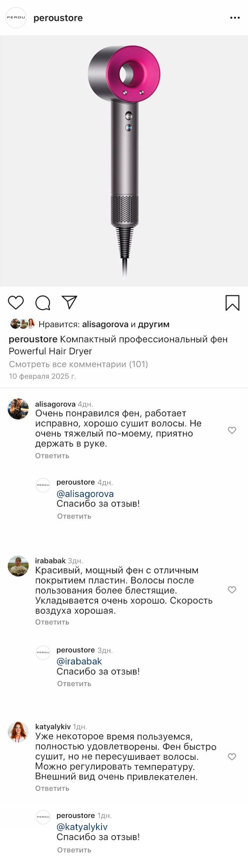Like the post with the heart icon
This screenshot has width=248, height=868.
tap(16, 302)
